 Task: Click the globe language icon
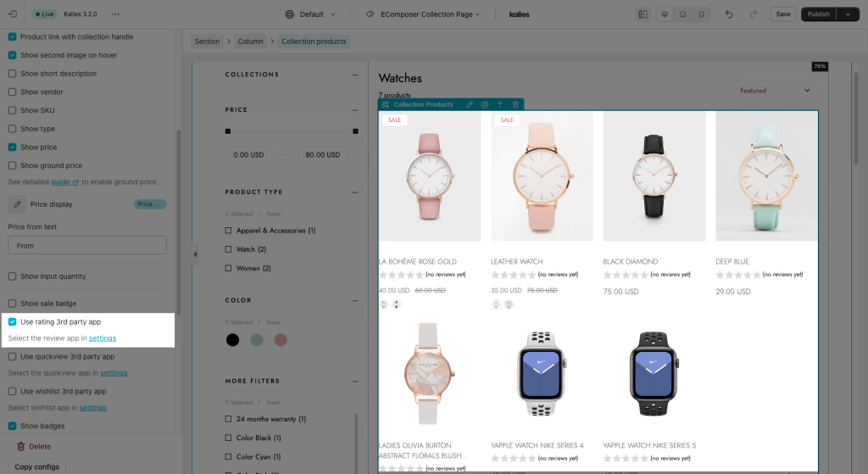tap(290, 14)
